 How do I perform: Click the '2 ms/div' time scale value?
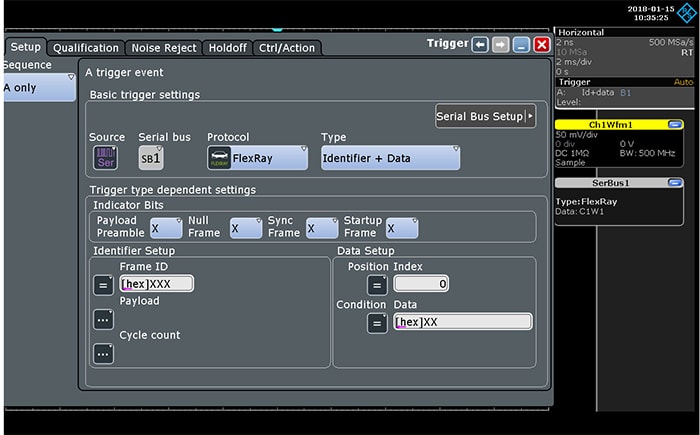[x=574, y=62]
